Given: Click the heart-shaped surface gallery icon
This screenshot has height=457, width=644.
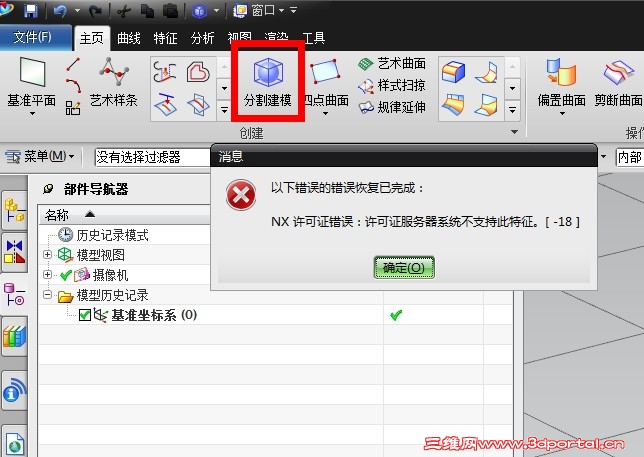Looking at the screenshot, I should [x=198, y=72].
